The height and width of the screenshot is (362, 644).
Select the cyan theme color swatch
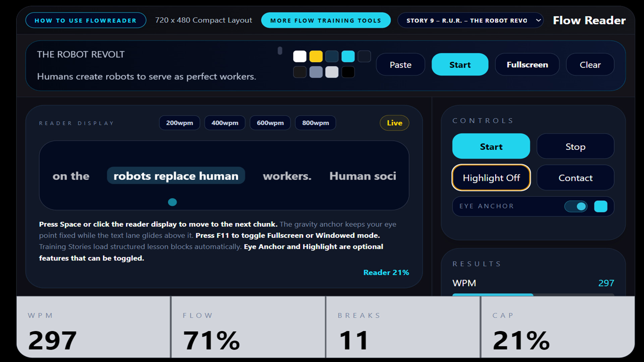pos(348,56)
